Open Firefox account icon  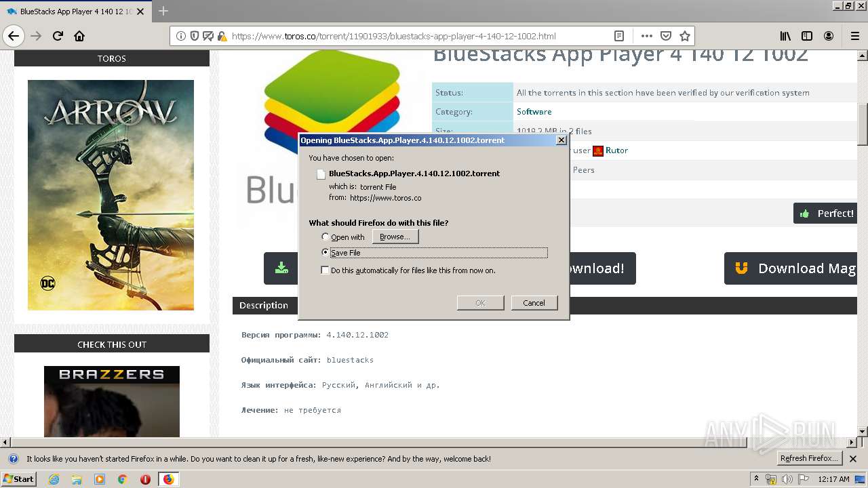click(x=829, y=36)
